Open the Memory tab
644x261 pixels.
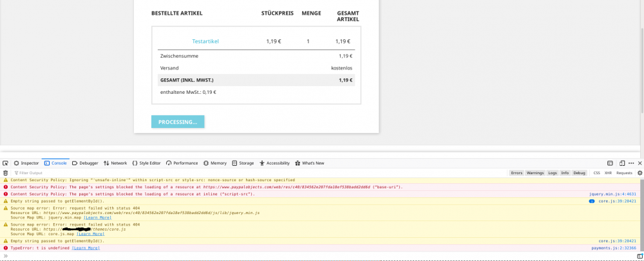pos(215,163)
